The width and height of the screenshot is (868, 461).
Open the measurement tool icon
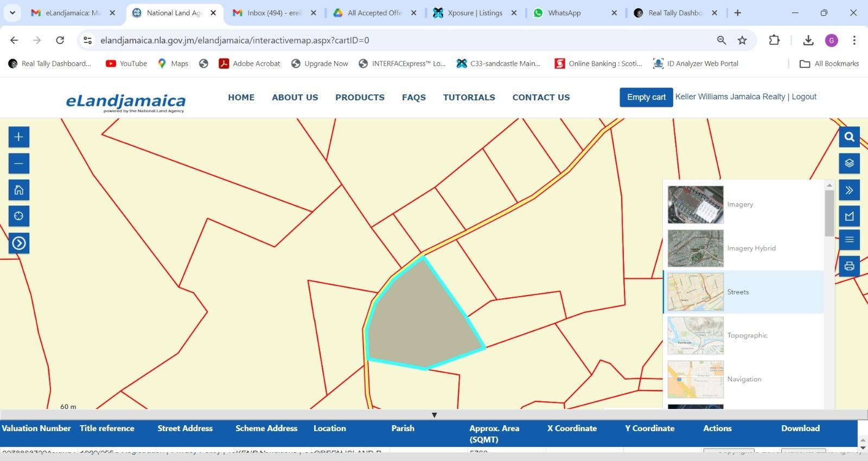pos(850,216)
